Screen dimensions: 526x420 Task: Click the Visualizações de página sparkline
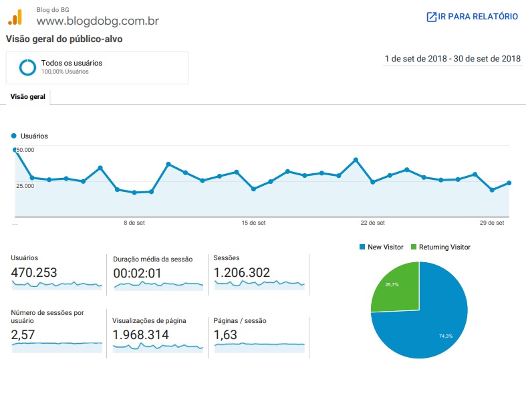(158, 348)
